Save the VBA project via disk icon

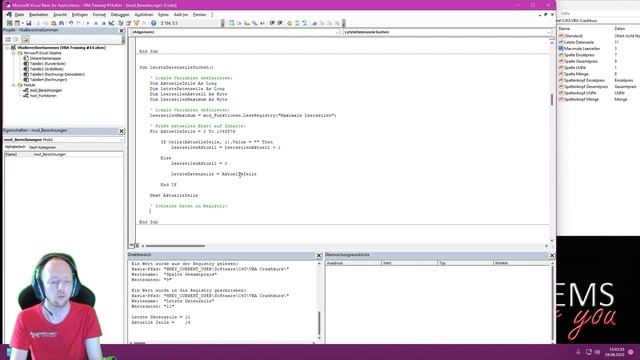click(x=29, y=23)
